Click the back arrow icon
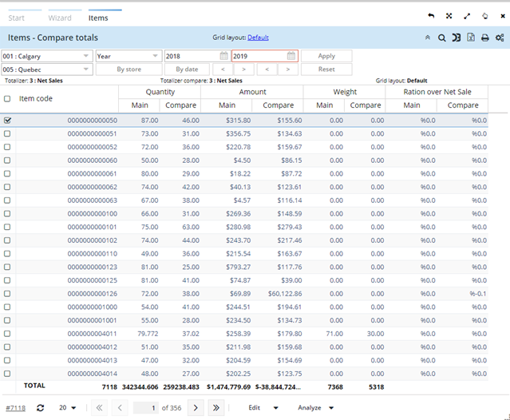Screen dimensions: 510x420 click(x=432, y=15)
